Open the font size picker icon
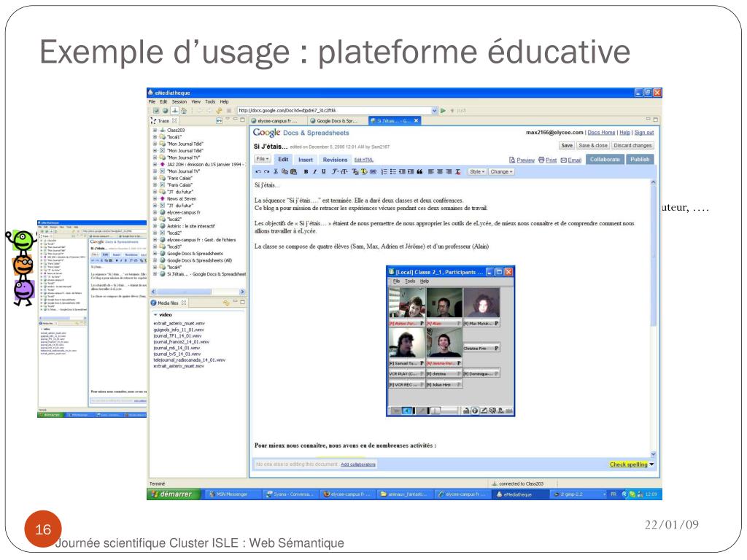747x560 pixels. pyautogui.click(x=344, y=171)
